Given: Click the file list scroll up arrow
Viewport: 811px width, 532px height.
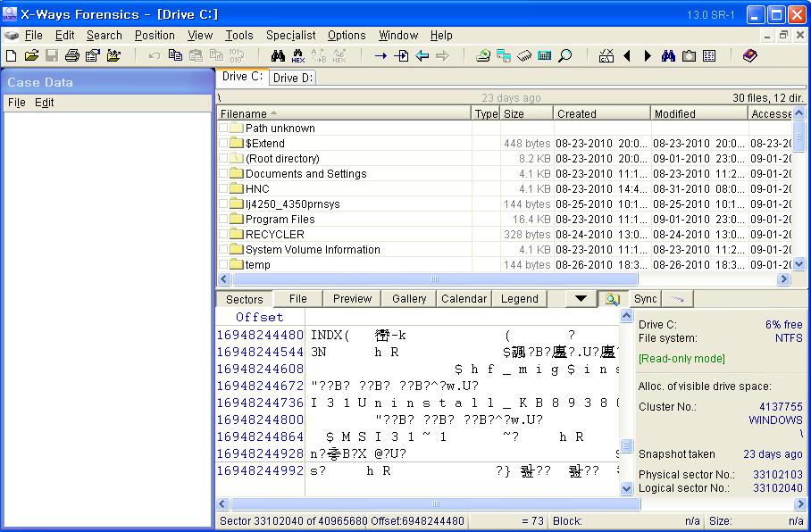Looking at the screenshot, I should tap(799, 112).
